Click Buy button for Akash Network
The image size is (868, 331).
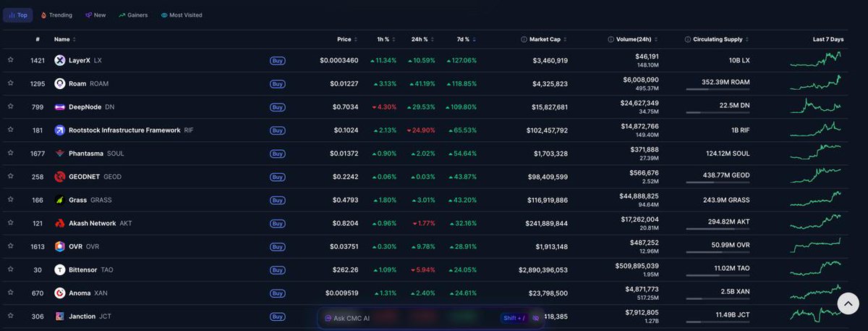click(276, 223)
